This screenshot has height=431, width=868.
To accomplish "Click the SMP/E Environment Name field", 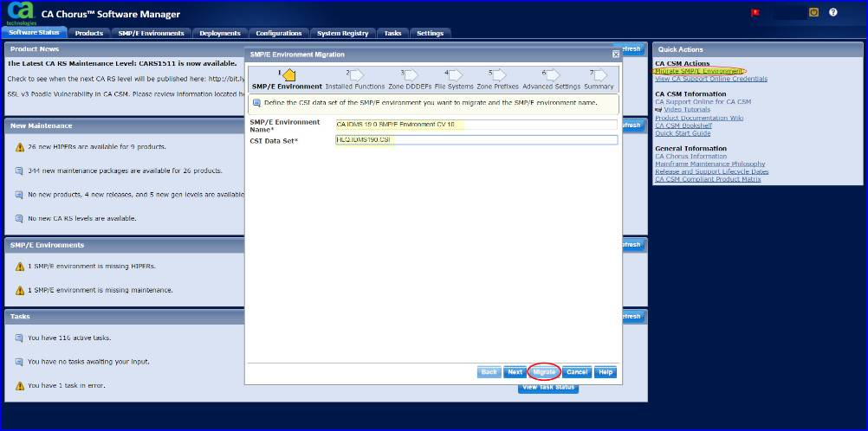I will point(476,125).
